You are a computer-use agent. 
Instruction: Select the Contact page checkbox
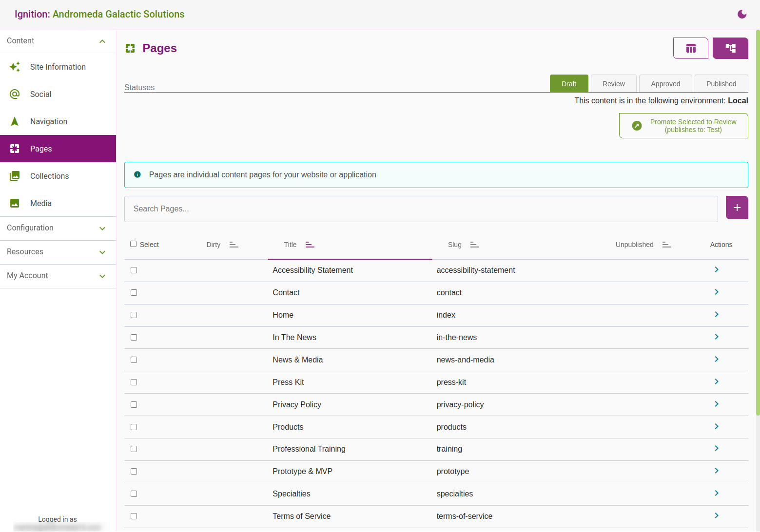click(134, 292)
